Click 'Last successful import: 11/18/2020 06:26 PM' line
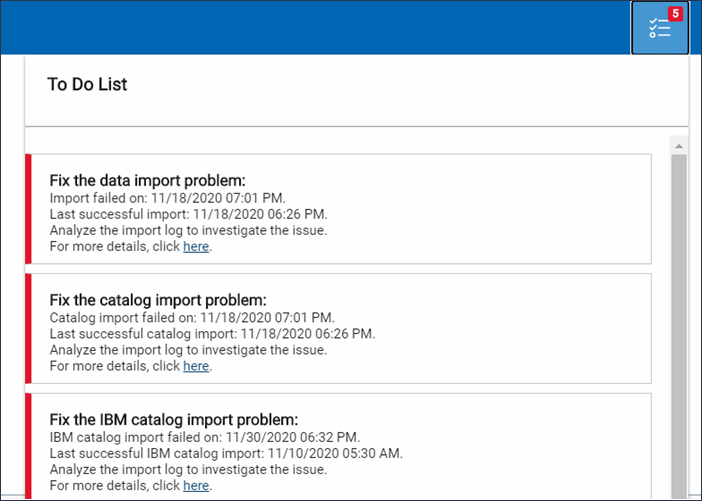 (x=188, y=214)
